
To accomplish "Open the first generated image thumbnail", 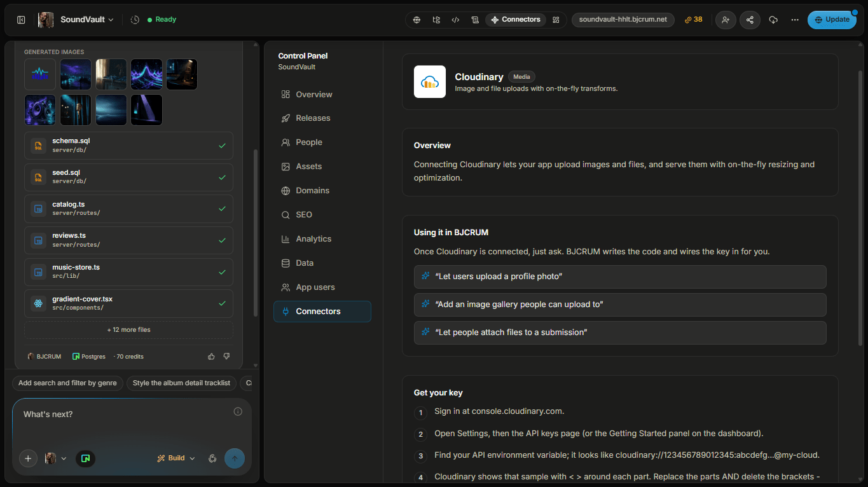I will point(40,74).
